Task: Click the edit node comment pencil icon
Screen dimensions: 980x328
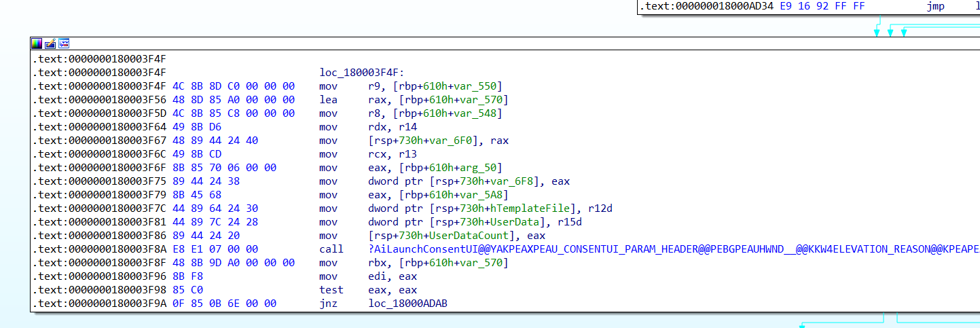Action: point(50,43)
